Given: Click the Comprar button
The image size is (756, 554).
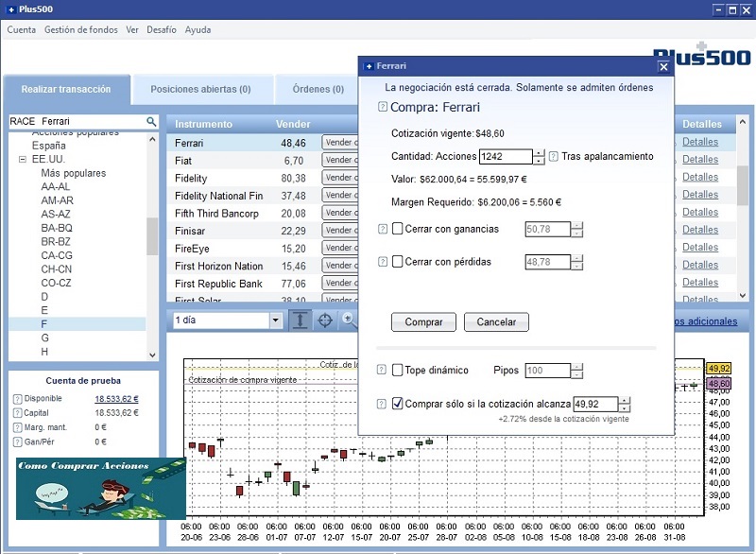Looking at the screenshot, I should click(423, 322).
